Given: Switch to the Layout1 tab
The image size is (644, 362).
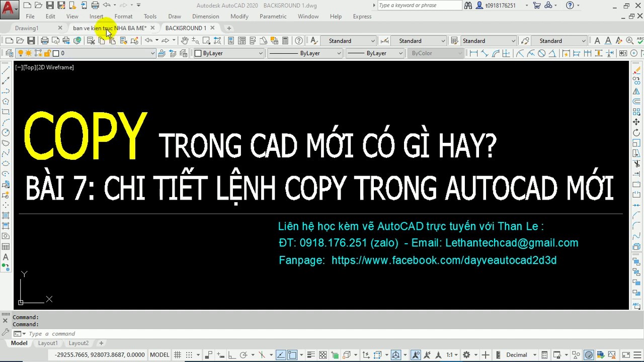Looking at the screenshot, I should click(48, 343).
